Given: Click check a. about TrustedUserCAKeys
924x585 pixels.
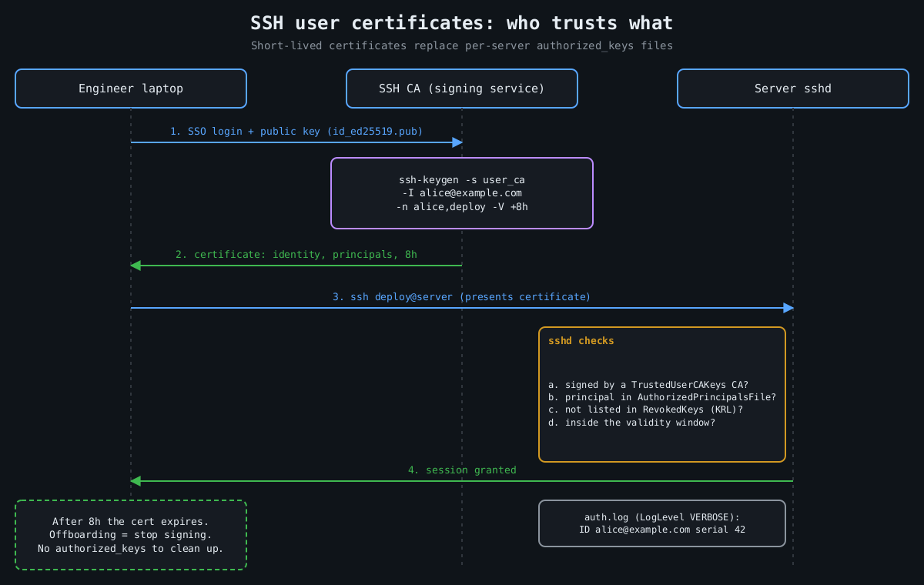Looking at the screenshot, I should [x=648, y=385].
